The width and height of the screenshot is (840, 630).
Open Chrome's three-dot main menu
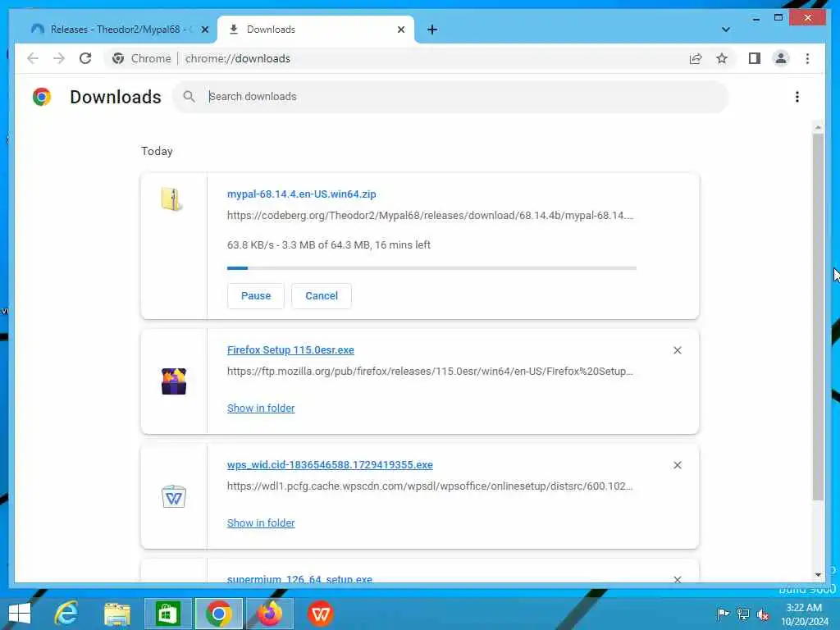pyautogui.click(x=807, y=58)
